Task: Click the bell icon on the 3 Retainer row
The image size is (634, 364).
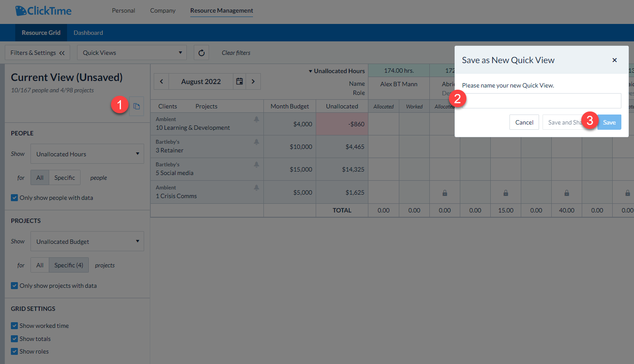Action: 256,142
